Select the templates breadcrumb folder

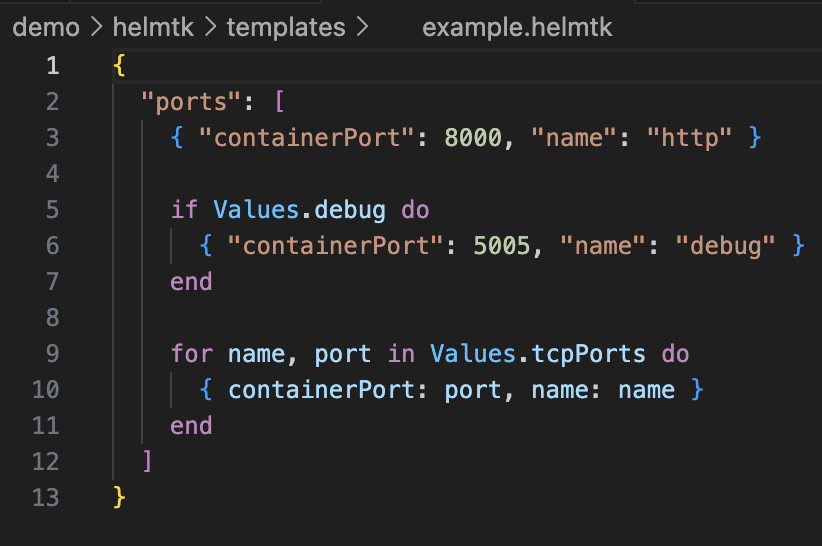point(285,27)
